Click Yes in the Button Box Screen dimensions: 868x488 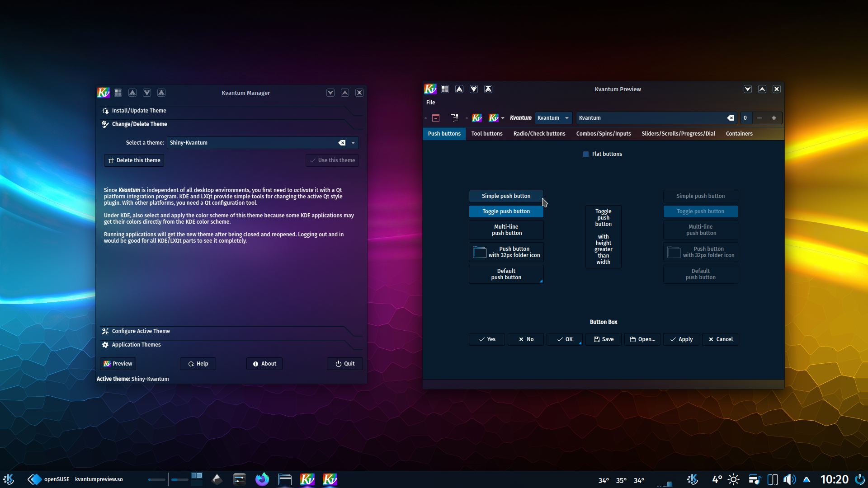487,339
